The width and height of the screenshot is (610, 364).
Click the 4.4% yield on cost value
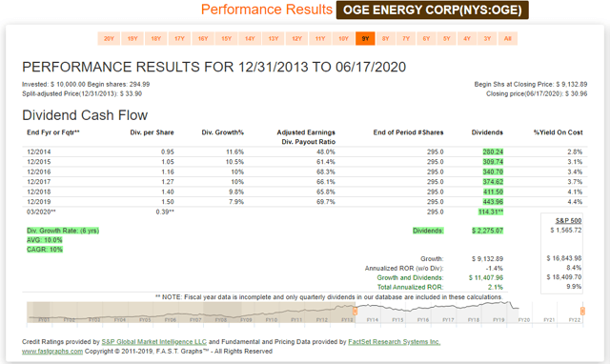click(575, 202)
